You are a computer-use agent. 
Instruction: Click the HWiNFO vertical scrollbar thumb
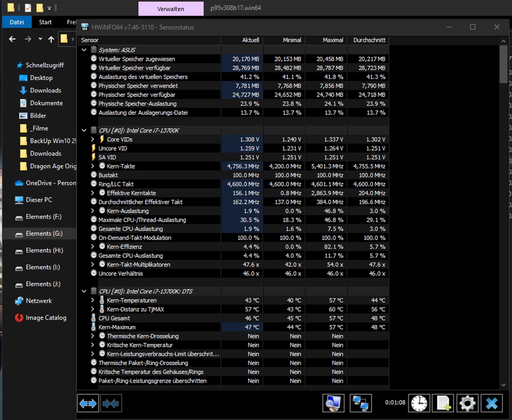point(503,64)
